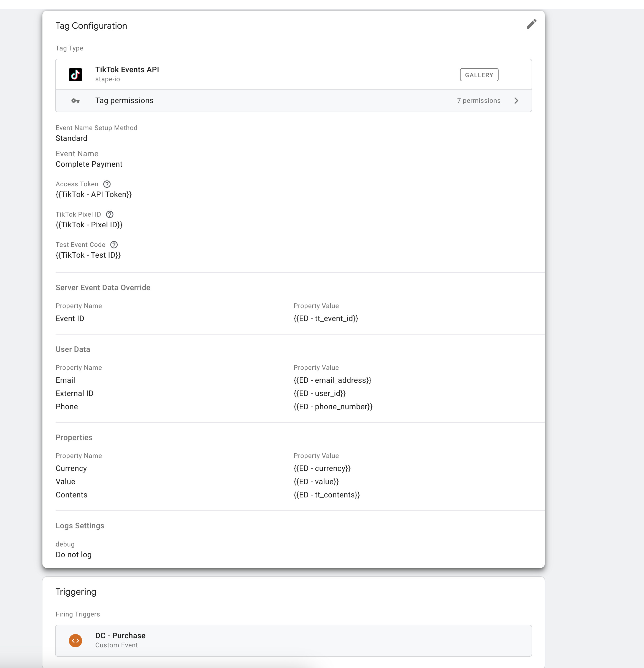Click the Complete Payment event name
This screenshot has height=668, width=644.
[x=89, y=164]
